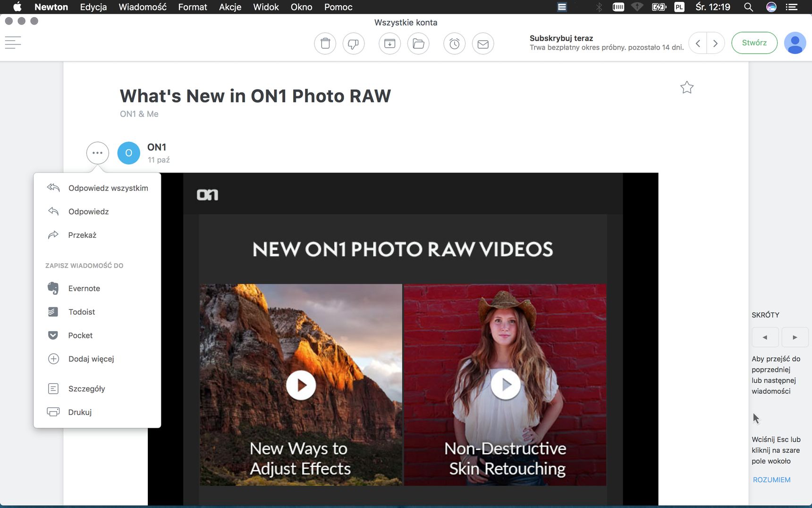Screen dimensions: 812x508
Task: Archive the message with the archive icon
Action: (x=389, y=43)
